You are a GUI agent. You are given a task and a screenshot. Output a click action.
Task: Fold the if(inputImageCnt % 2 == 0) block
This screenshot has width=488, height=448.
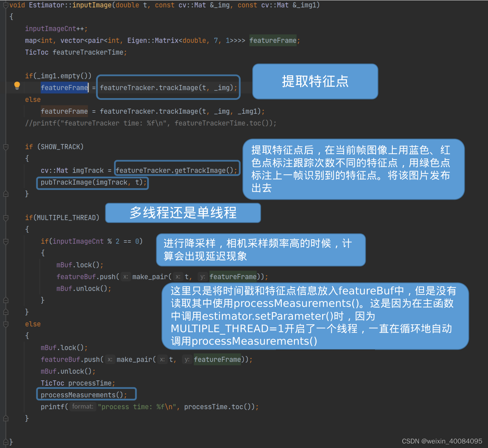pos(6,241)
